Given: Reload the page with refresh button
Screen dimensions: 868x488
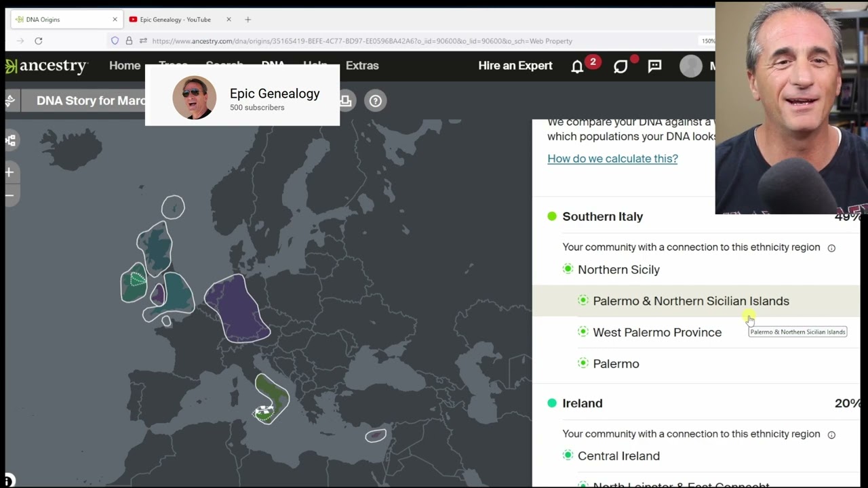Looking at the screenshot, I should 39,41.
